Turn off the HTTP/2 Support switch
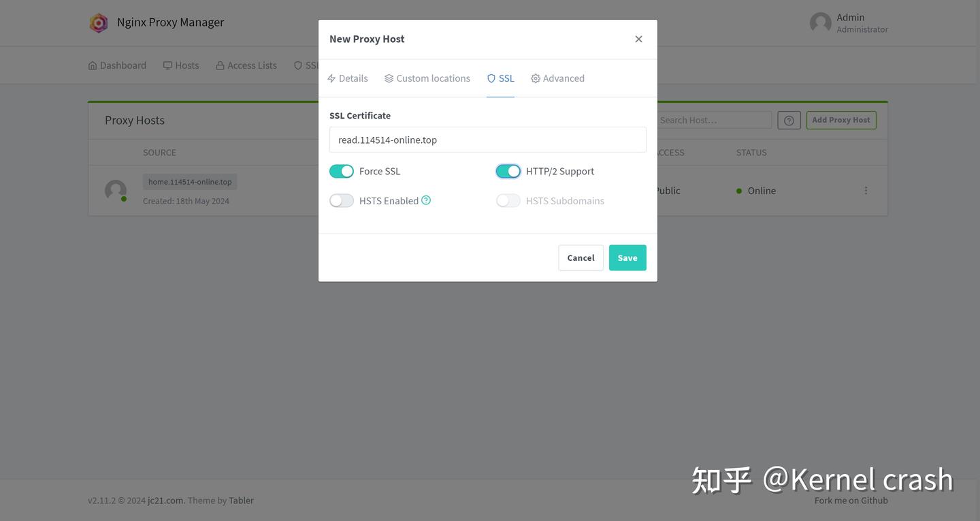The image size is (980, 521). (x=508, y=171)
